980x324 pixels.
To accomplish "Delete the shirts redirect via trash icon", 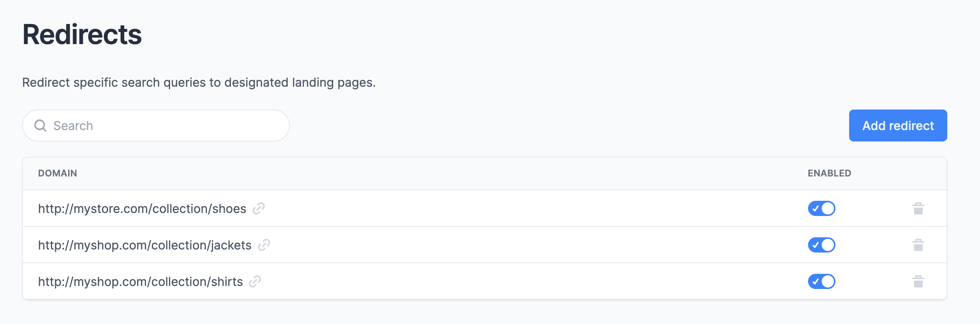I will point(918,281).
